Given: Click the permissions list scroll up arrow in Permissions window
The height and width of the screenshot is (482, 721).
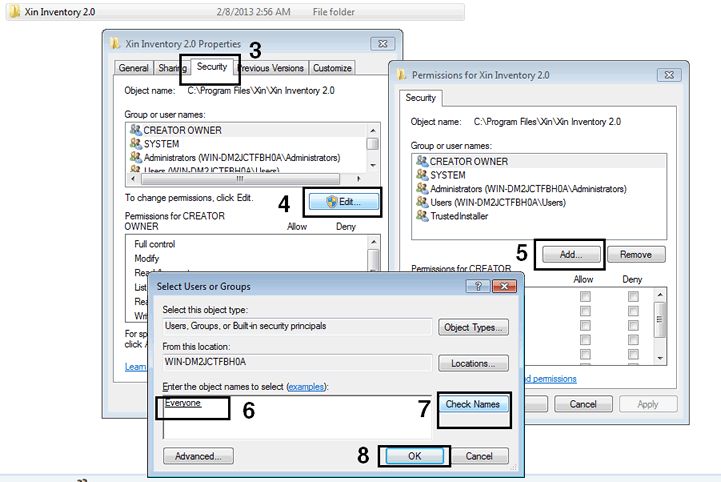Looking at the screenshot, I should point(660,294).
